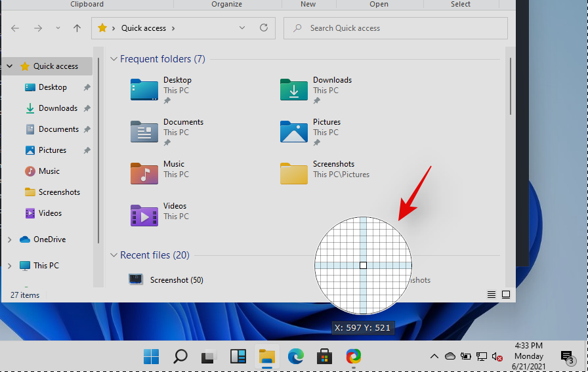588x372 pixels.
Task: Select the Downloads folder icon in Frequent folders
Action: [293, 90]
